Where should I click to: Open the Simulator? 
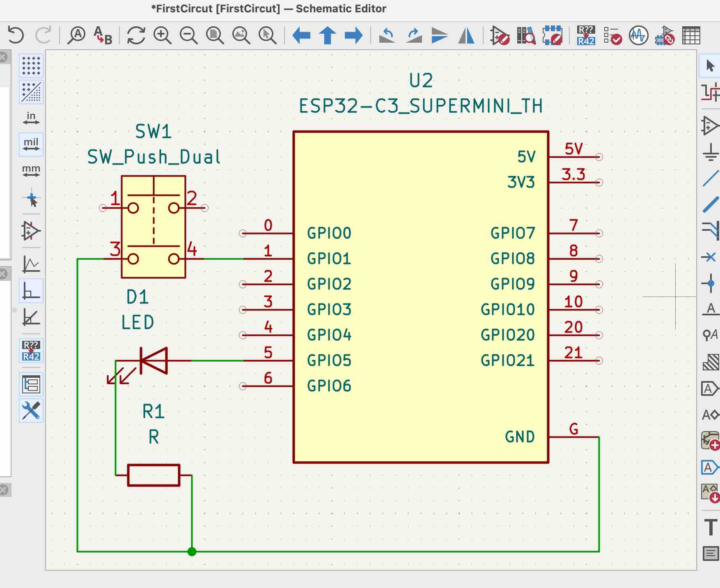639,35
